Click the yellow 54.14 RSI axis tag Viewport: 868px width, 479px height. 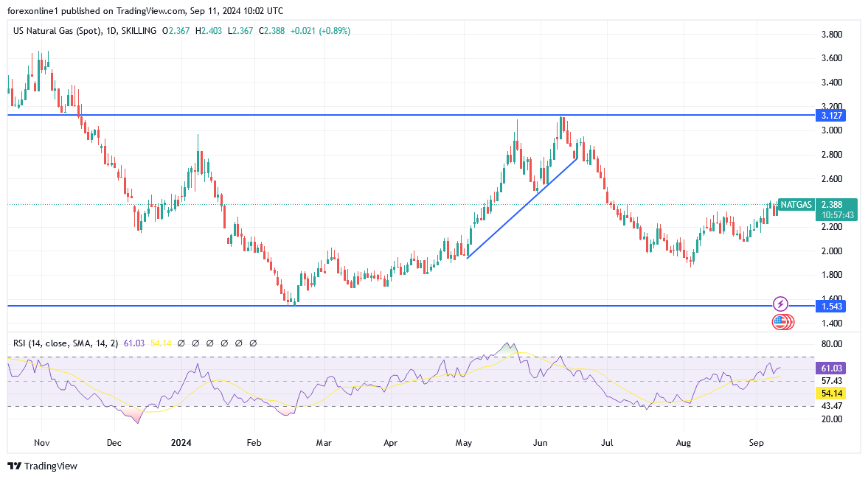point(831,394)
